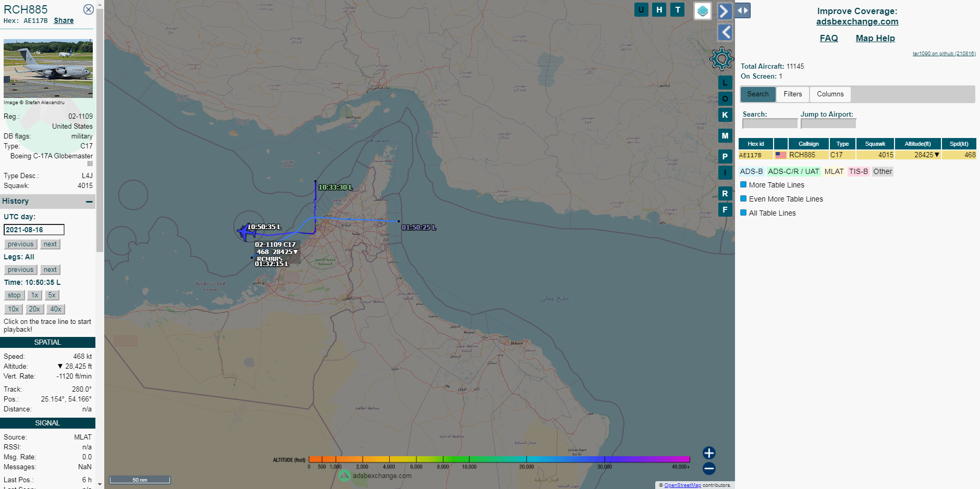Go to previous UTC day
Image resolution: width=980 pixels, height=489 pixels.
pos(20,244)
